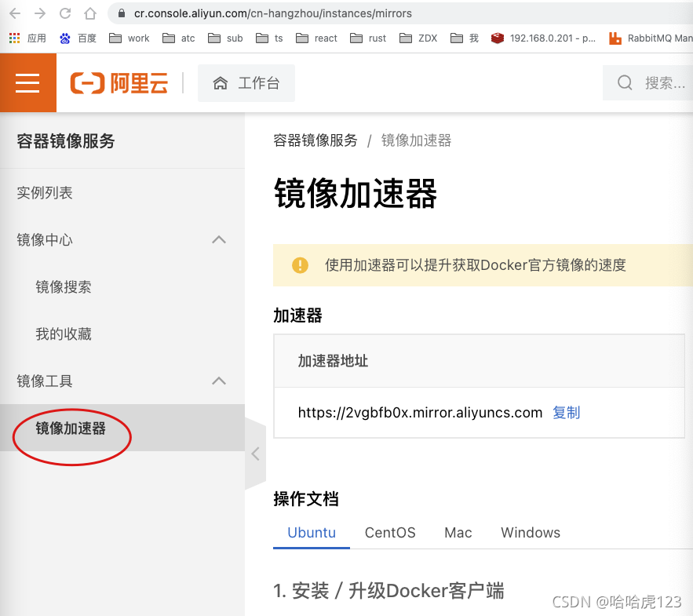Click the browser back arrow
The height and width of the screenshot is (616, 693).
15,13
